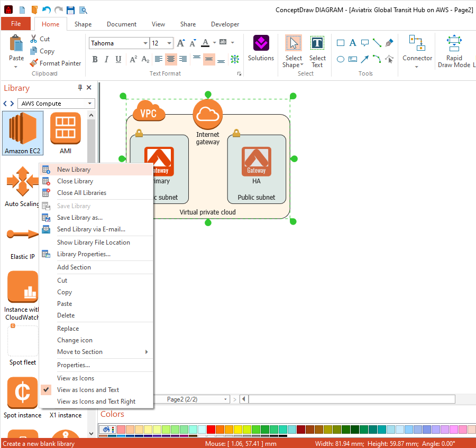Click the Format Painter tool

[55, 63]
